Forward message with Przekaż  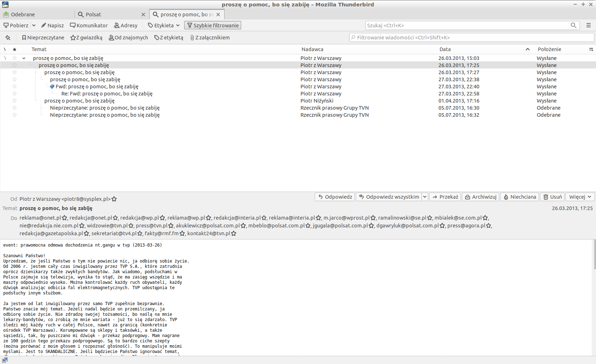[x=445, y=197]
